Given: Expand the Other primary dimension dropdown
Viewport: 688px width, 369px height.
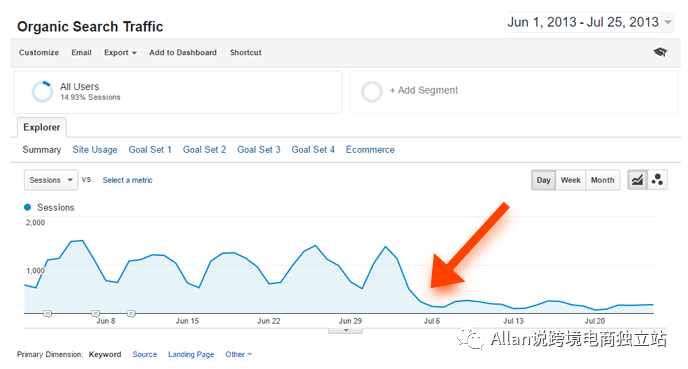Looking at the screenshot, I should [239, 354].
